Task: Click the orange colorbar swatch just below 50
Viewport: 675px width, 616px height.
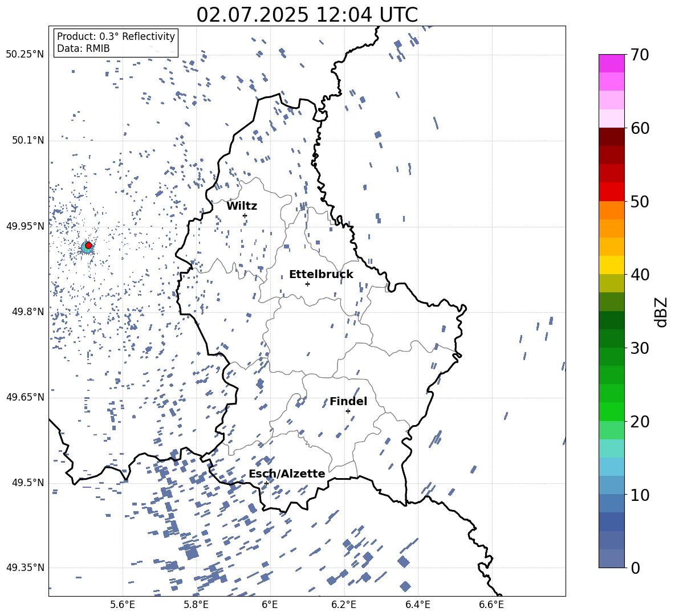Action: pyautogui.click(x=612, y=210)
